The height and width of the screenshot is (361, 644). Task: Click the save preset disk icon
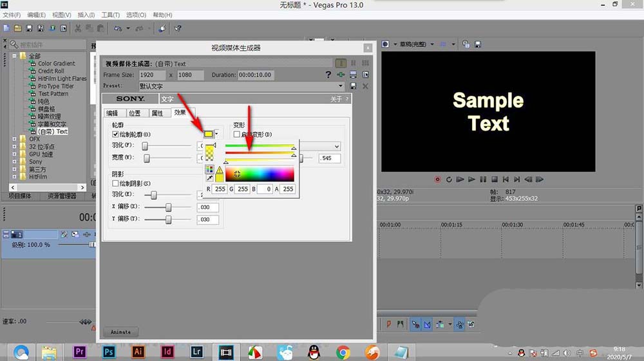pos(353,86)
